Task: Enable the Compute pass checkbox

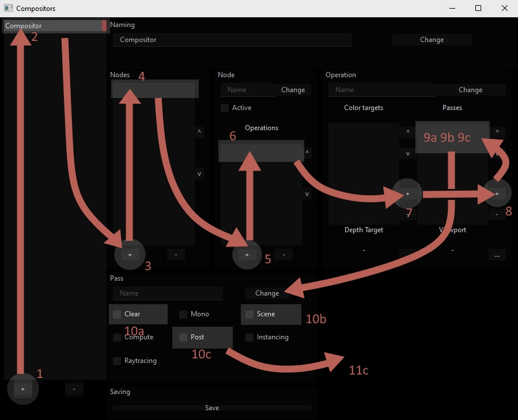Action: (x=117, y=338)
